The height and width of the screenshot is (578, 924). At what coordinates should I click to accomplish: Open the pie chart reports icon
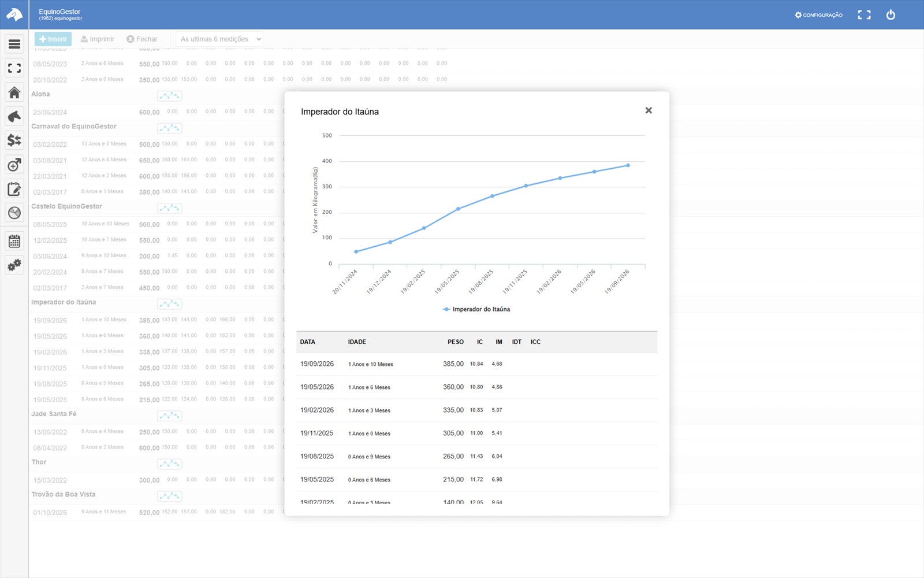[14, 213]
